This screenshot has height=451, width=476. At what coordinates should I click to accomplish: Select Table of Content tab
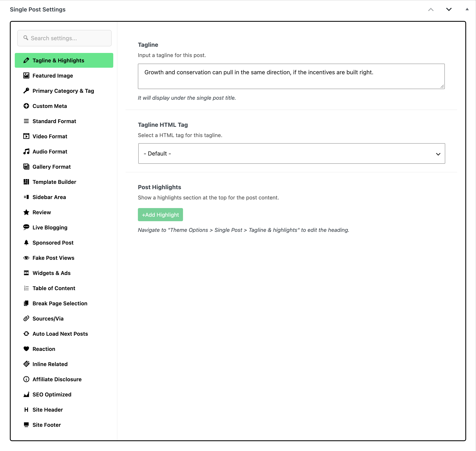tap(64, 288)
